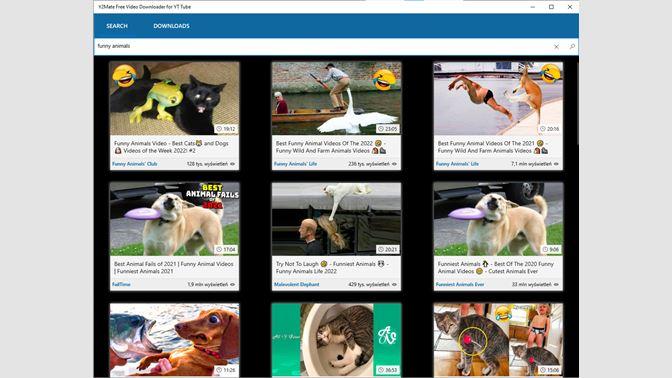672x378 pixels.
Task: Maximize the Y2Mate window
Action: pyautogui.click(x=551, y=7)
